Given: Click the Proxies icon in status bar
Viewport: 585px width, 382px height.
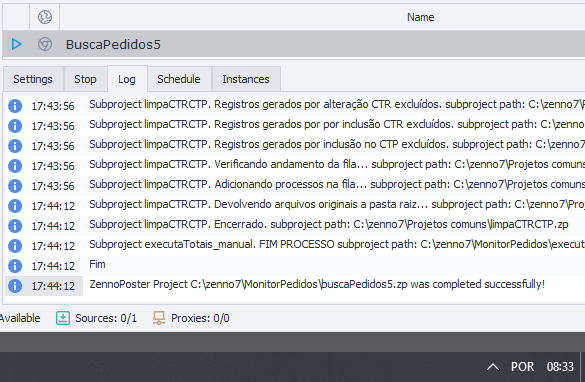Looking at the screenshot, I should pos(159,318).
